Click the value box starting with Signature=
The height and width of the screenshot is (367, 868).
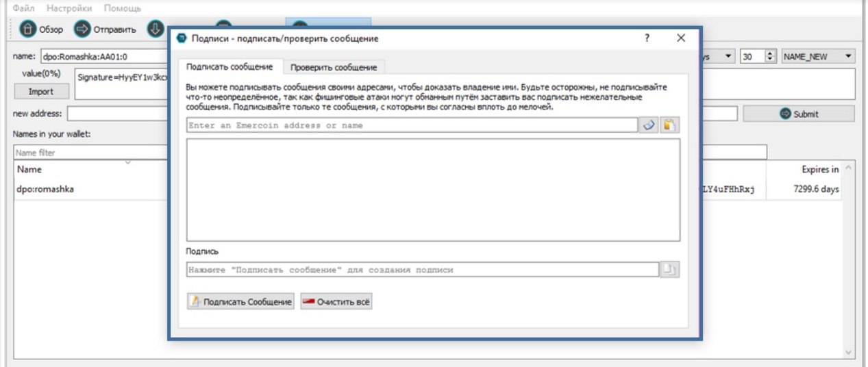click(121, 85)
